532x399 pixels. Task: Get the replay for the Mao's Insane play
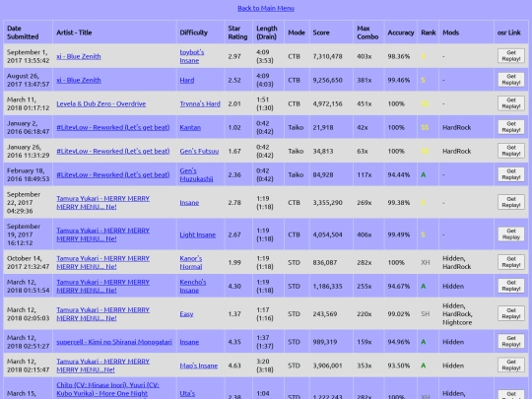coord(511,366)
